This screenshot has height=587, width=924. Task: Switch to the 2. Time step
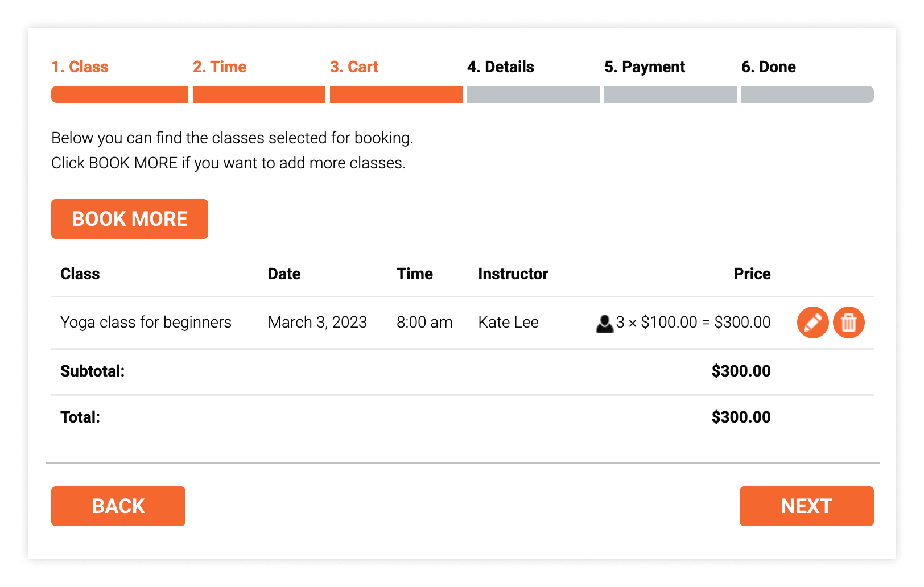tap(220, 67)
